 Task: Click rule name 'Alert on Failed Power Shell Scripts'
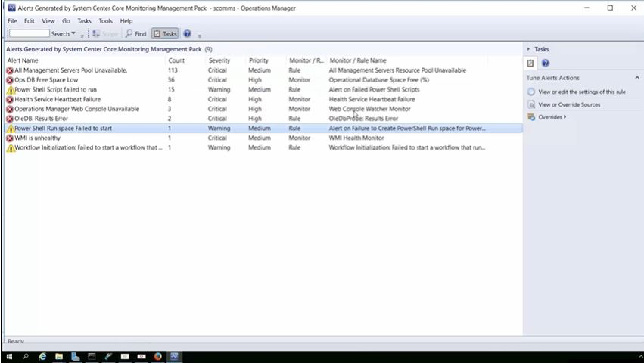[374, 89]
